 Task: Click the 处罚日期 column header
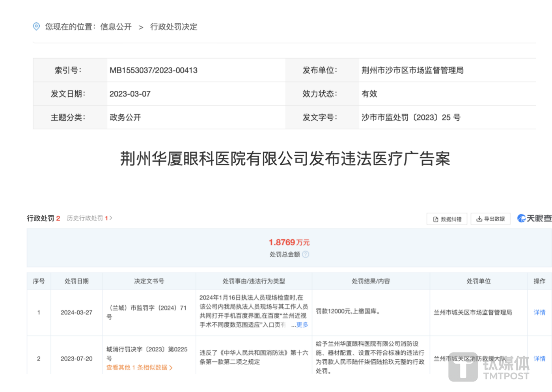(x=76, y=281)
